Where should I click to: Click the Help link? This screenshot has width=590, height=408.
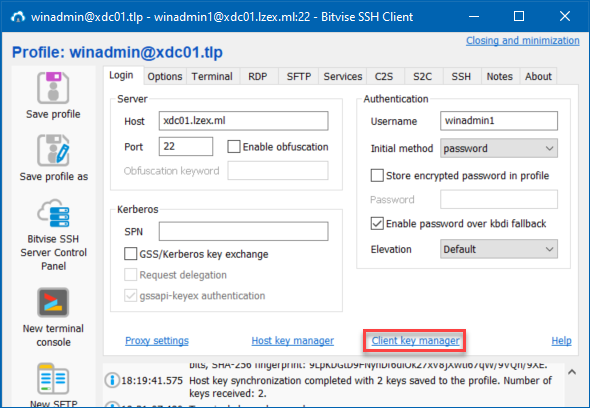tap(561, 341)
